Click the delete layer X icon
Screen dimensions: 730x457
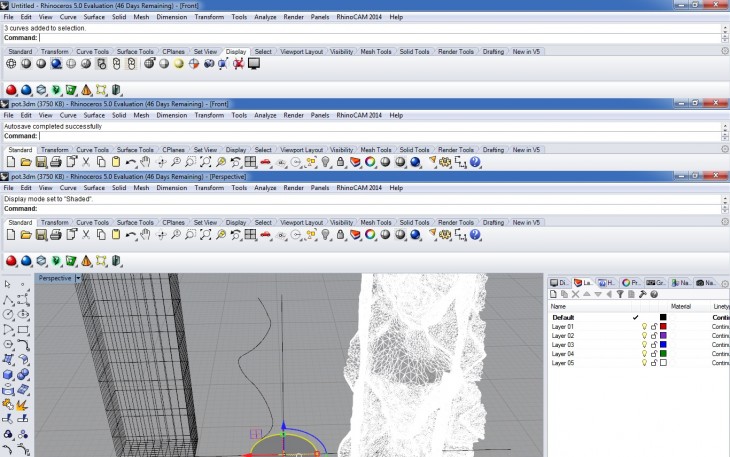pyautogui.click(x=576, y=294)
